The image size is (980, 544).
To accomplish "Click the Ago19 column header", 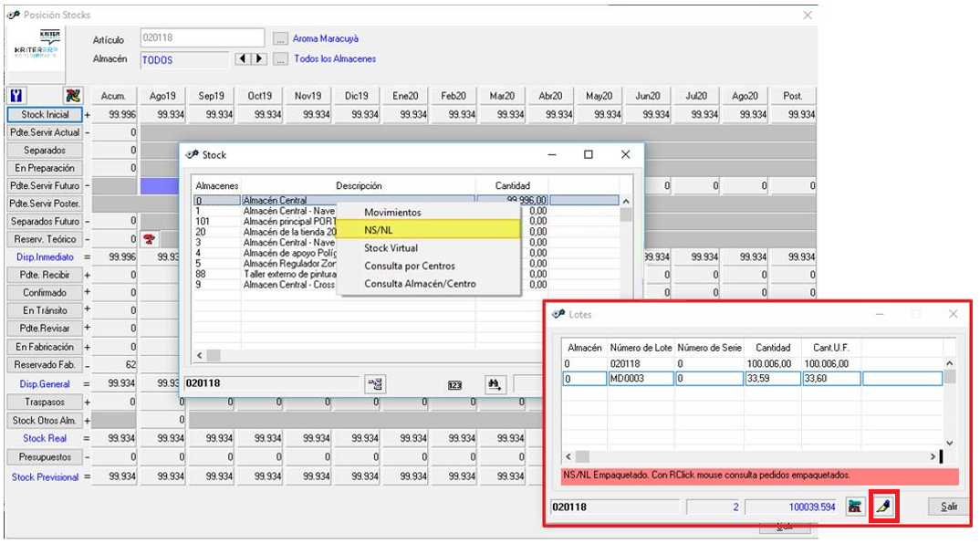I will [162, 96].
